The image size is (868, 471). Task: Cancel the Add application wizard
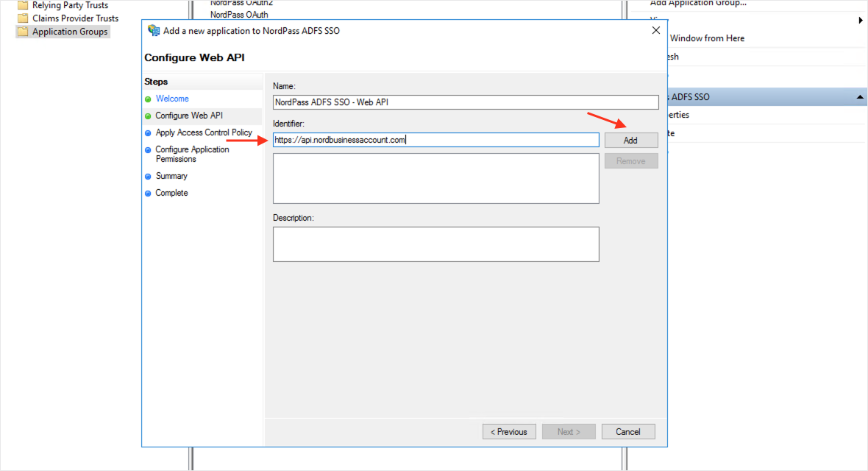pyautogui.click(x=628, y=432)
